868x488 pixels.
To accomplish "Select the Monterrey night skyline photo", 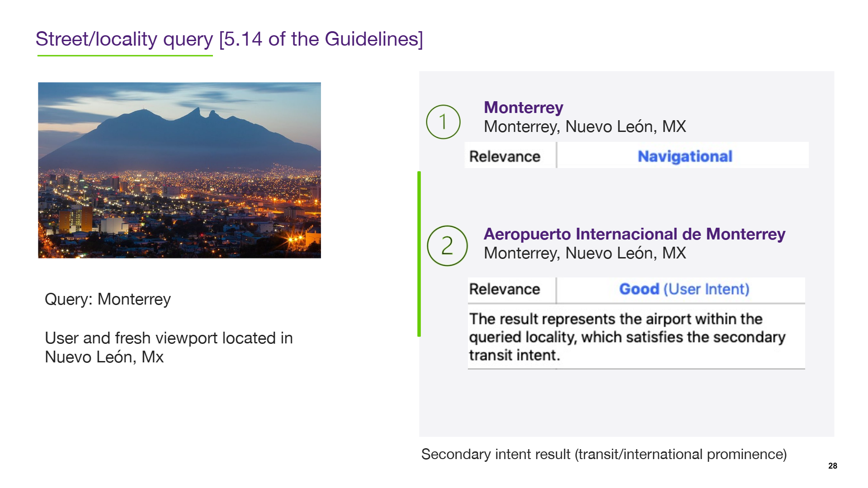I will point(179,170).
